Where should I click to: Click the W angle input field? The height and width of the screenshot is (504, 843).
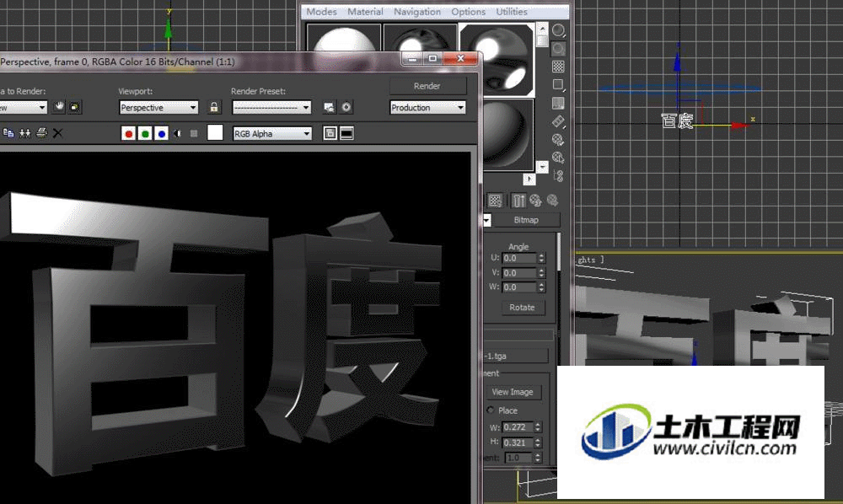click(x=519, y=287)
